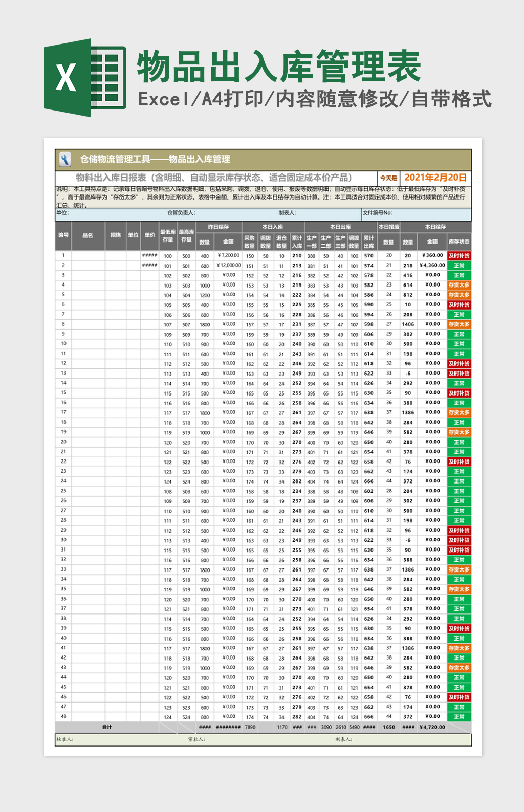The image size is (524, 812).
Task: Select the 最低库存量 column header
Action: (x=168, y=236)
